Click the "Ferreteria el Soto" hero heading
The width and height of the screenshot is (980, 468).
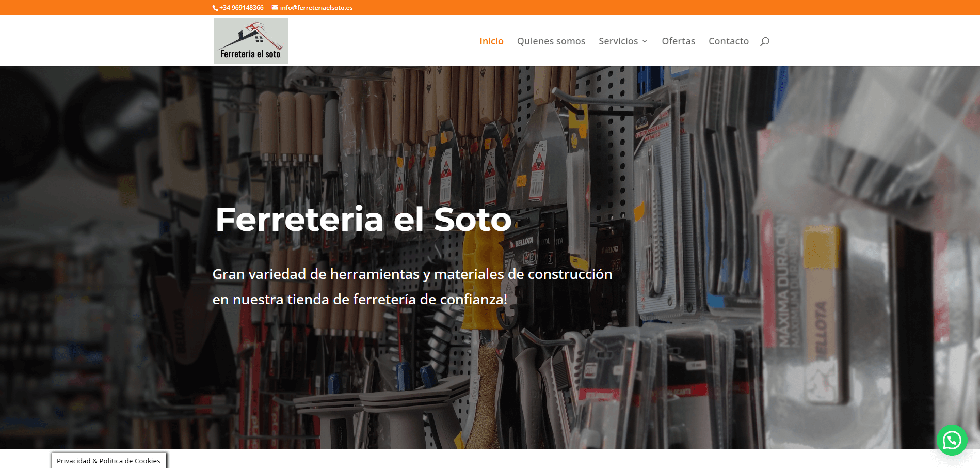tap(363, 220)
